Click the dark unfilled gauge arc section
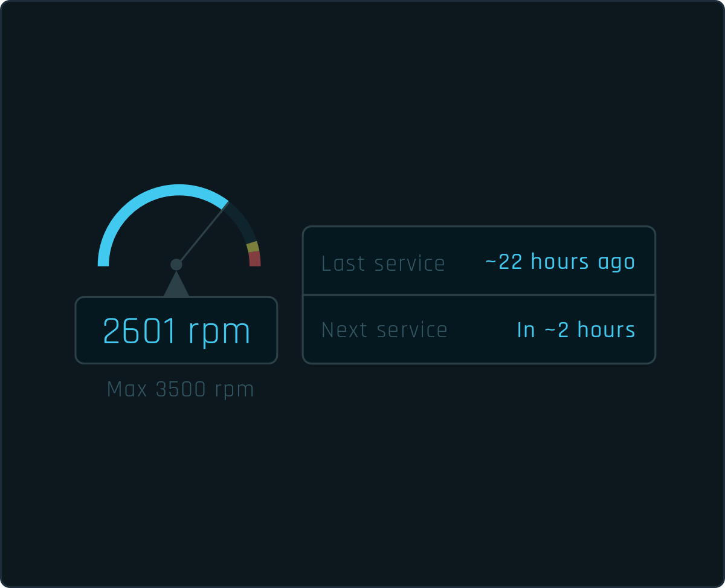 pos(242,221)
